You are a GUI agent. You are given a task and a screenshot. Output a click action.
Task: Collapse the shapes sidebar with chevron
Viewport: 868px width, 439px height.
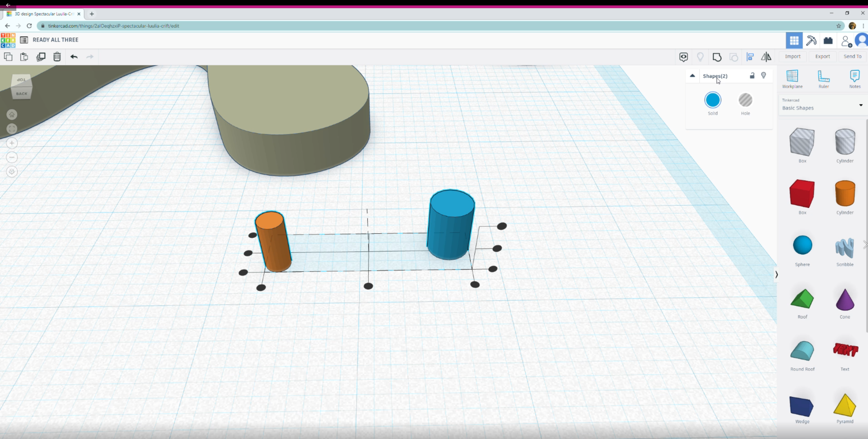776,275
